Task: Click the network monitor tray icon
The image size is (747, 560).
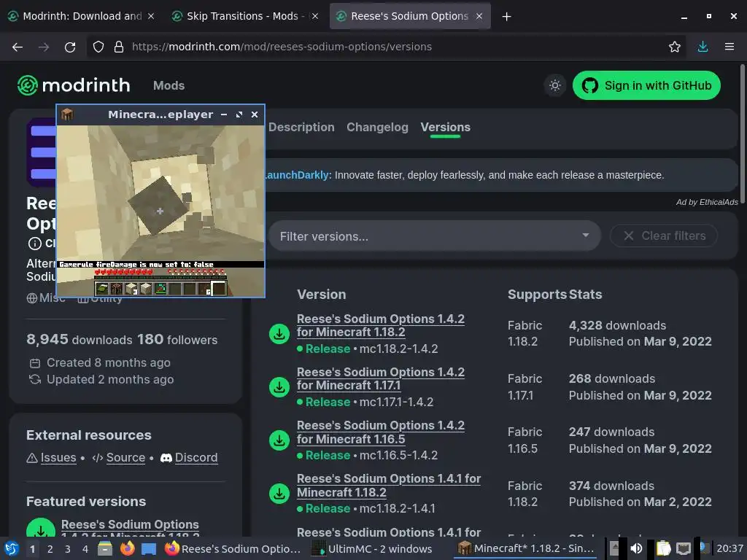Action: (683, 548)
